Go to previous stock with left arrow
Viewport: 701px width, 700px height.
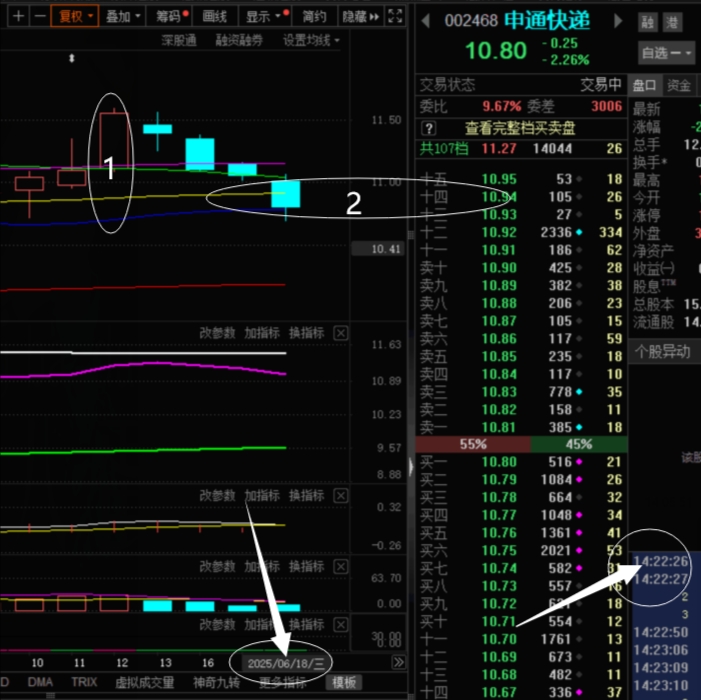426,20
